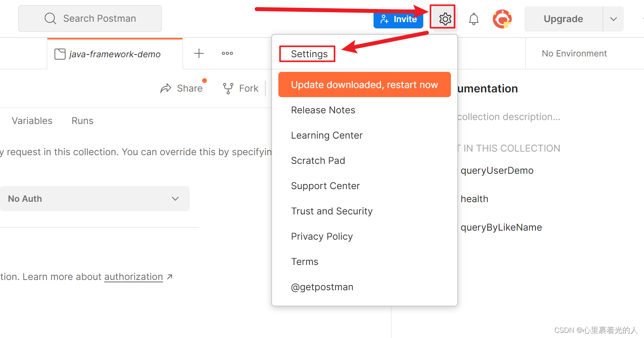
Task: Open the No Environment selector
Action: pos(574,53)
